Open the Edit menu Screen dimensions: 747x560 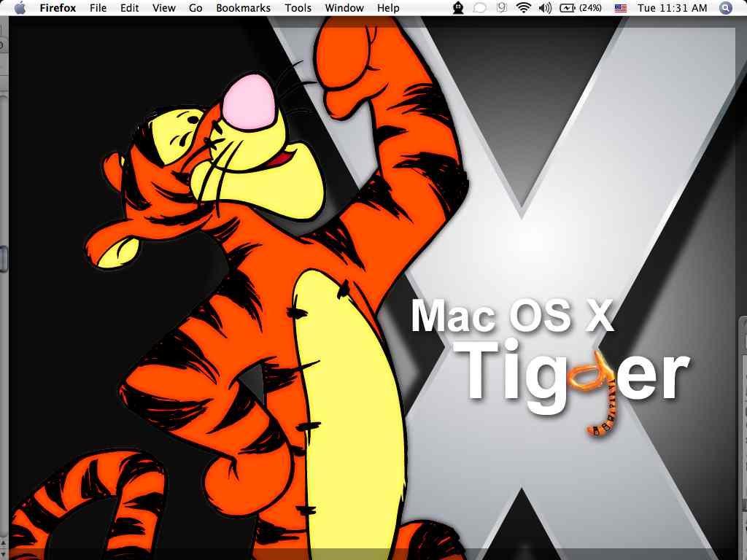click(x=130, y=8)
